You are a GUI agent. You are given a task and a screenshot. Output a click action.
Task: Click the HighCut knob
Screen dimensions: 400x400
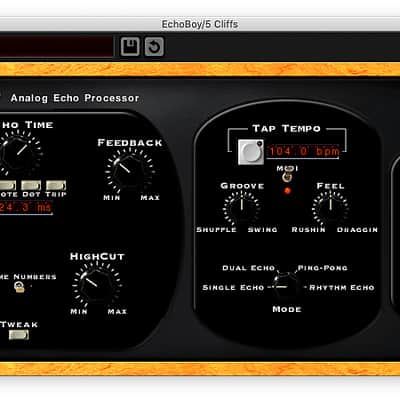point(97,284)
